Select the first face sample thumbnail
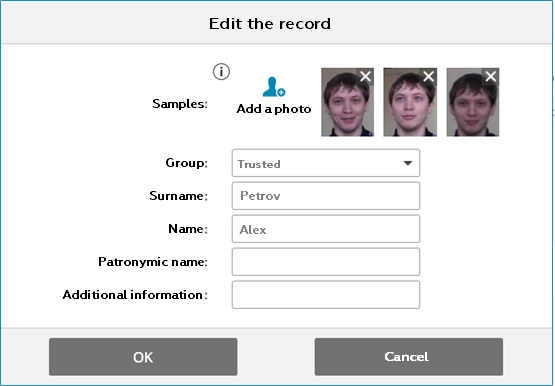This screenshot has width=555, height=386. tap(347, 102)
